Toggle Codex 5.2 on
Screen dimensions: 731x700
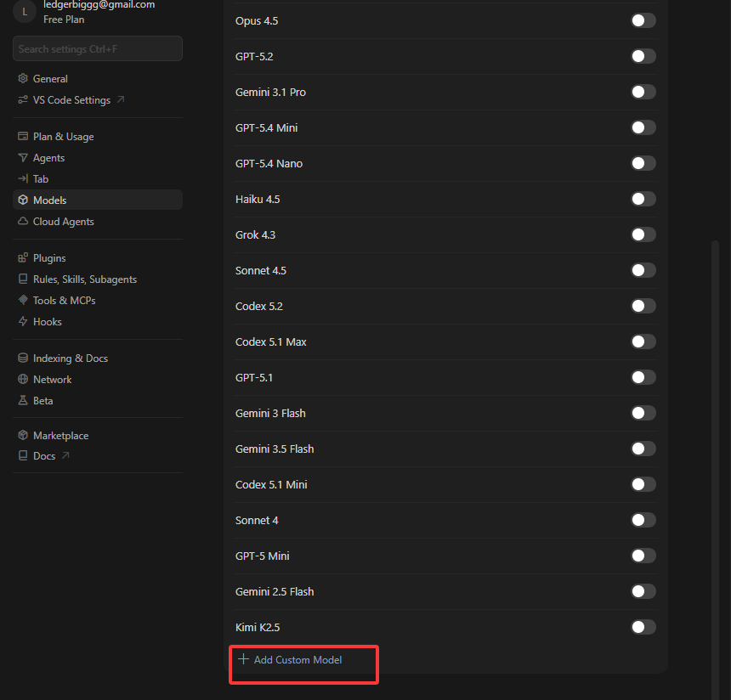click(643, 306)
